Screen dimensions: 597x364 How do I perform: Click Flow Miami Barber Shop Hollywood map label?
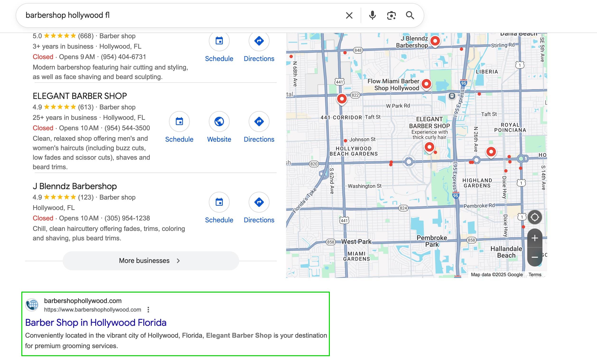click(x=393, y=84)
